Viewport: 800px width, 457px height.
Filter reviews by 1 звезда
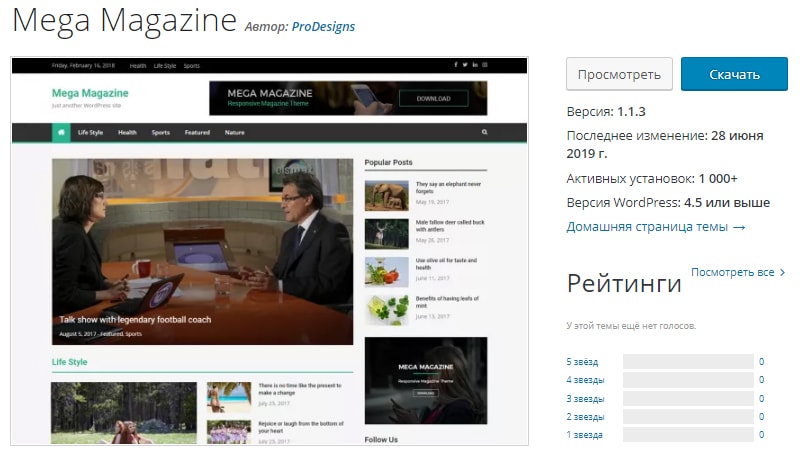click(x=584, y=435)
